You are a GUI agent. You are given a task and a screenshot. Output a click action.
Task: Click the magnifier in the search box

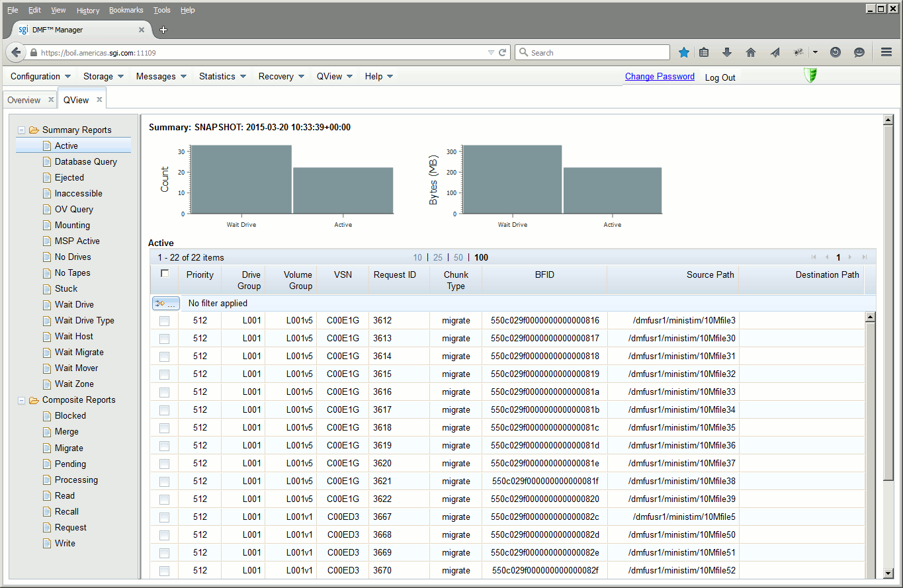click(x=523, y=52)
